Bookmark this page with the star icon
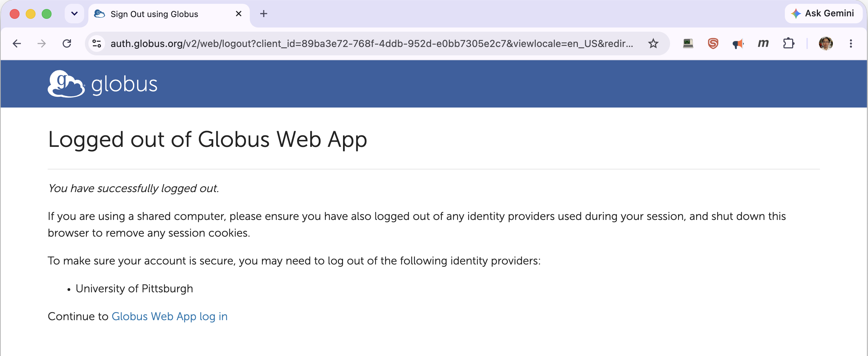Screen dimensions: 868x356 [x=653, y=43]
